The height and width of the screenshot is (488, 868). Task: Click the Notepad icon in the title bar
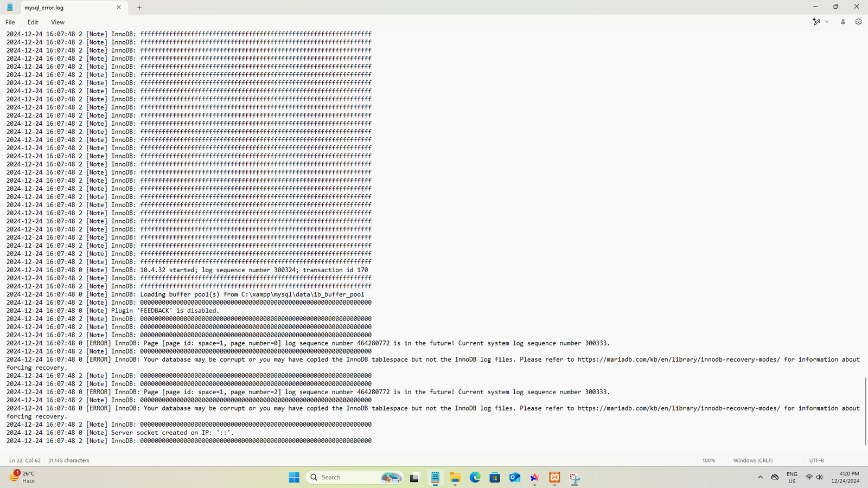[10, 8]
